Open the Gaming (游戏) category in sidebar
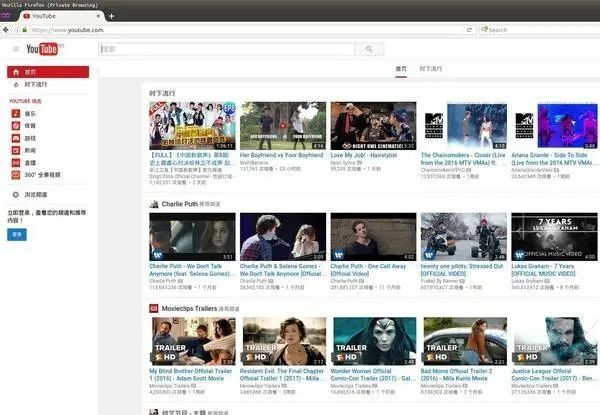This screenshot has height=415, width=600. pyautogui.click(x=30, y=138)
